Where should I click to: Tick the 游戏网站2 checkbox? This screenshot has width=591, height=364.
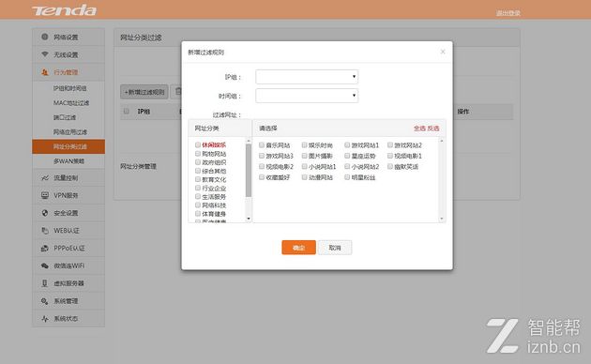(x=390, y=145)
